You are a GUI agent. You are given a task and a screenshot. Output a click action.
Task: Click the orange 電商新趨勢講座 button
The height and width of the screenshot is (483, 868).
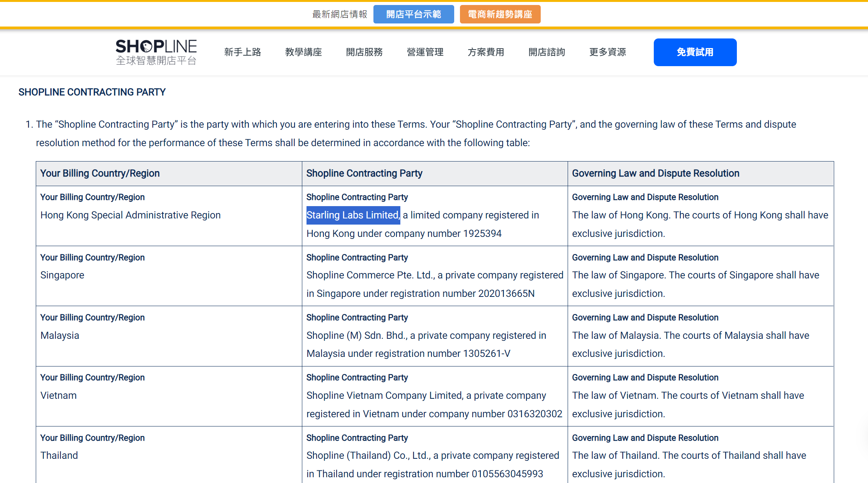click(x=500, y=14)
